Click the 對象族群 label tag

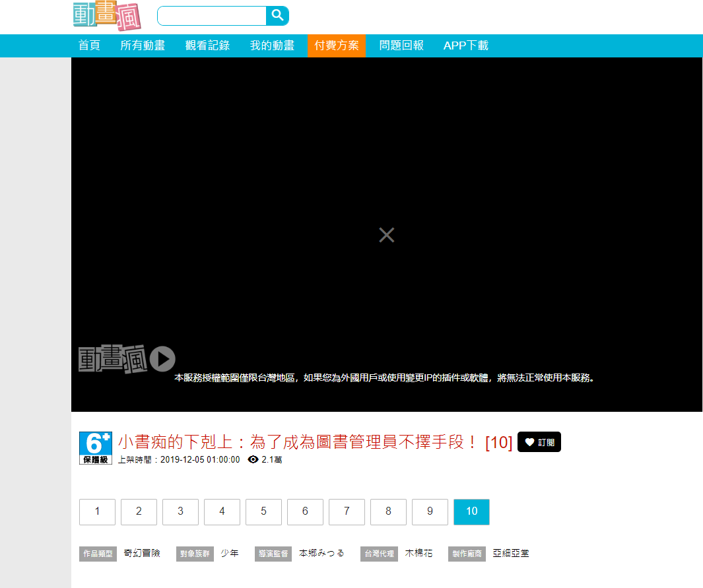(x=195, y=554)
